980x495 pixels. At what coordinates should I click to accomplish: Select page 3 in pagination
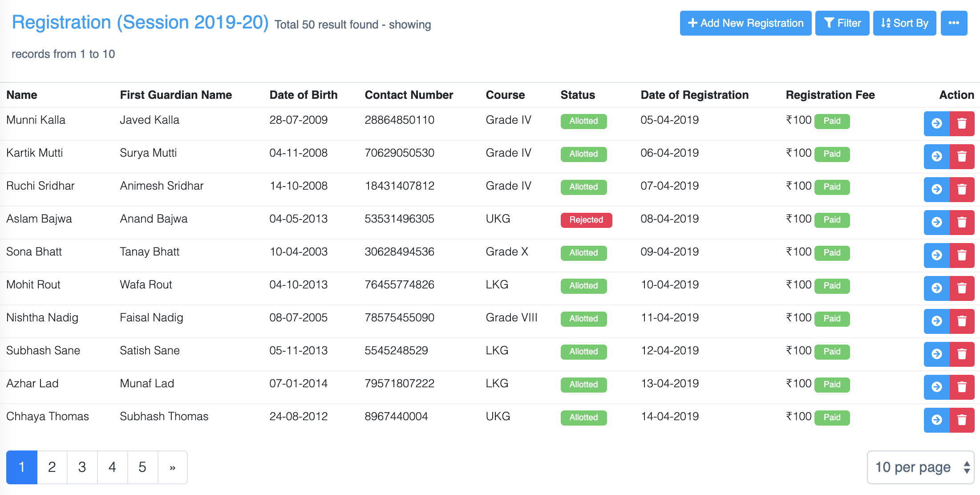coord(82,467)
